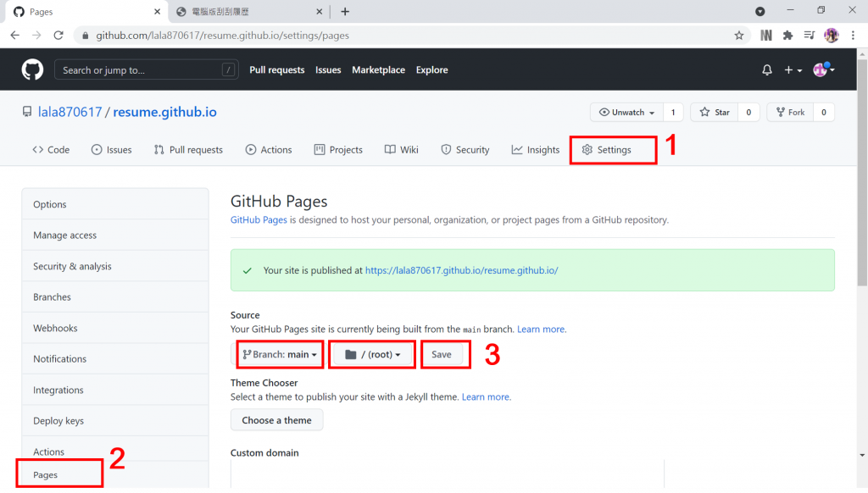The height and width of the screenshot is (493, 868).
Task: Click the watchers count 1
Action: click(x=673, y=113)
